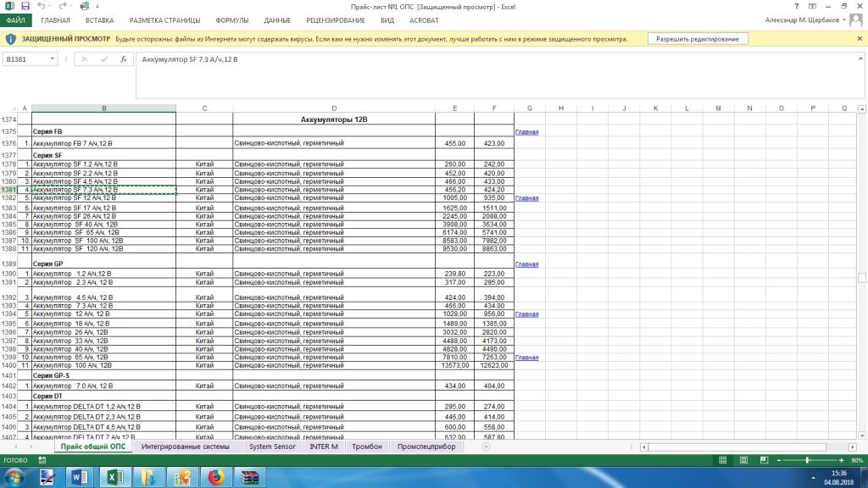Open the Quick Access Toolbar customize dropdown

[x=97, y=7]
